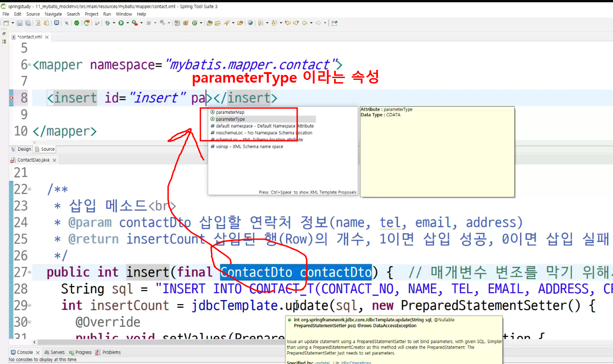
Task: Switch to the Design tab of the XML editor
Action: 21,149
